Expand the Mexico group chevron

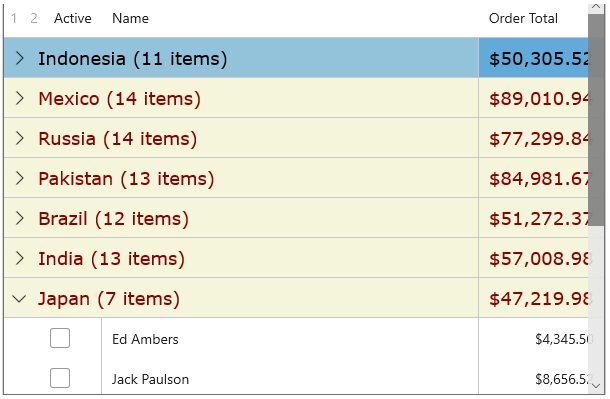[19, 98]
